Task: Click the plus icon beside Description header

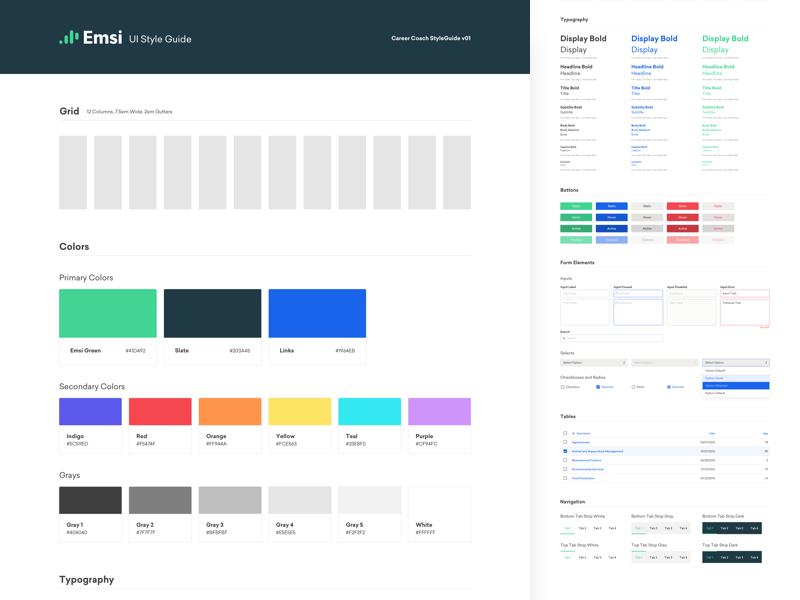Action: tap(574, 433)
